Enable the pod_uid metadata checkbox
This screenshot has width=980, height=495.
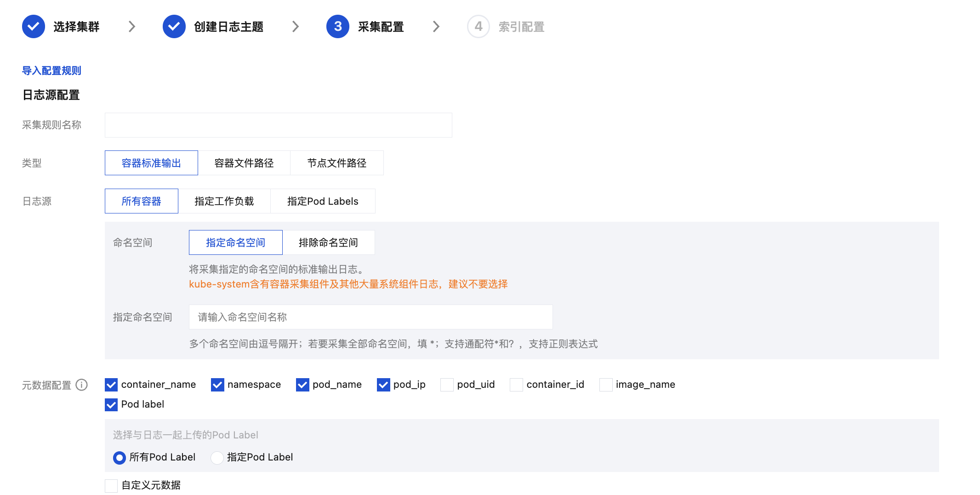447,385
